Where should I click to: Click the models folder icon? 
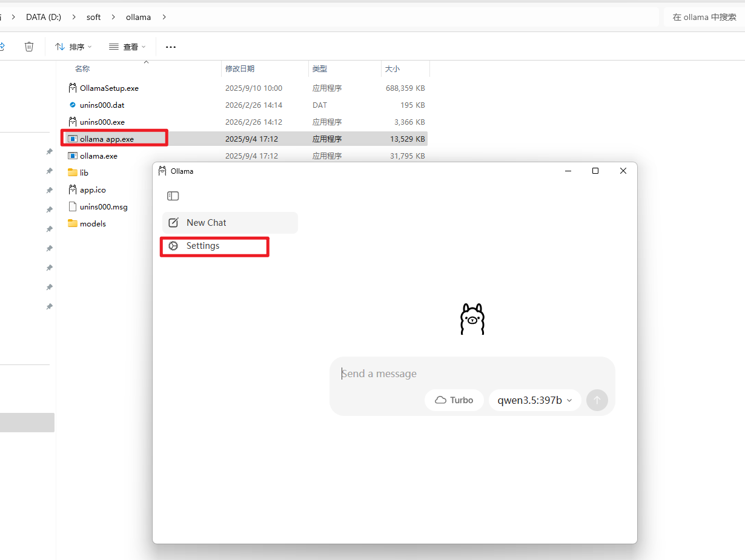coord(73,223)
